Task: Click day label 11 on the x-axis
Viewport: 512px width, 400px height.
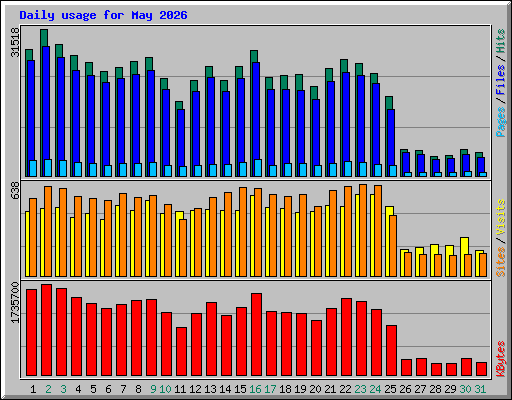Action: [x=180, y=389]
